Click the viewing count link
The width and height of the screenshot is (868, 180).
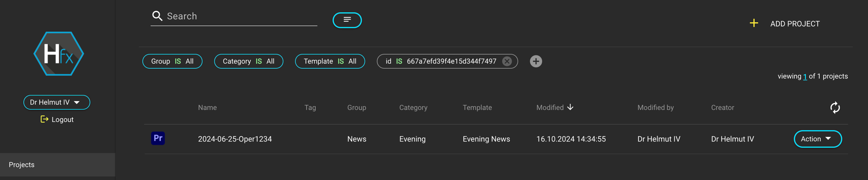[x=805, y=77]
